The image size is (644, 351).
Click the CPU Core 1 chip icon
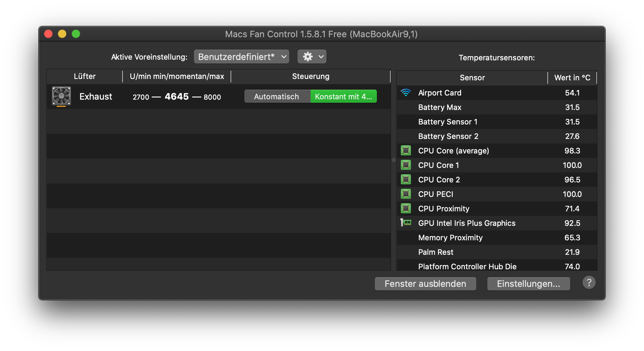[x=406, y=165]
